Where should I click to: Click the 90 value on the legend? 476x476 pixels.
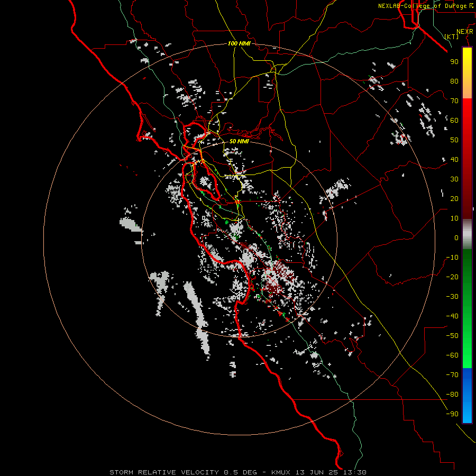click(454, 62)
